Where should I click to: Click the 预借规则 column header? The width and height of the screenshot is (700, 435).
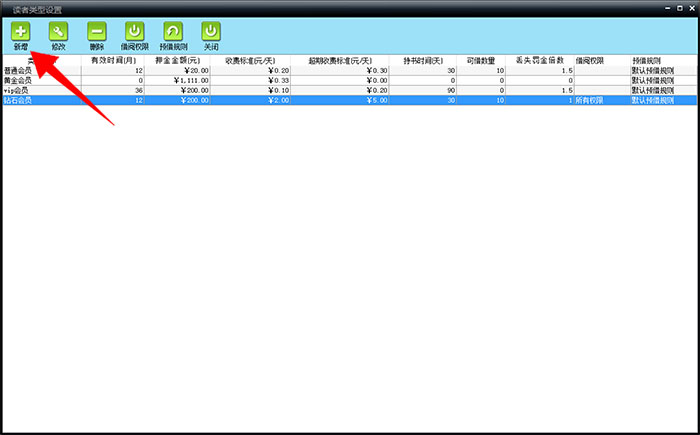[x=664, y=60]
